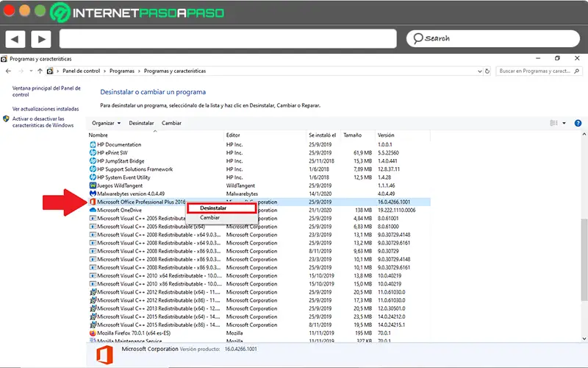This screenshot has width=588, height=368.
Task: Click the Windows features shield icon
Action: (x=6, y=119)
